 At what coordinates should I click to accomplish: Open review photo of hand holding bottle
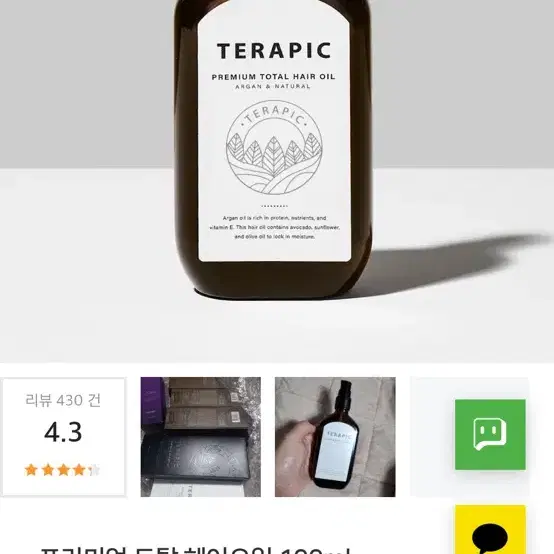335,437
